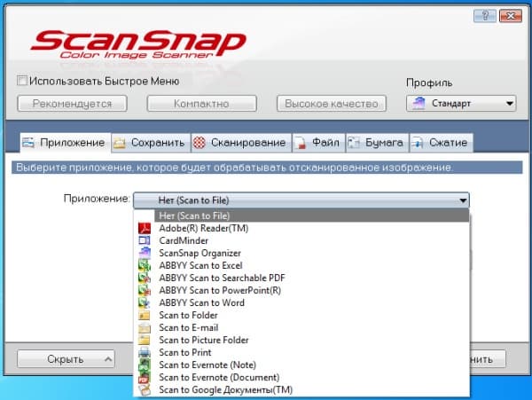Click the Scan to E-mail envelope icon
This screenshot has height=400, width=532.
click(x=145, y=328)
